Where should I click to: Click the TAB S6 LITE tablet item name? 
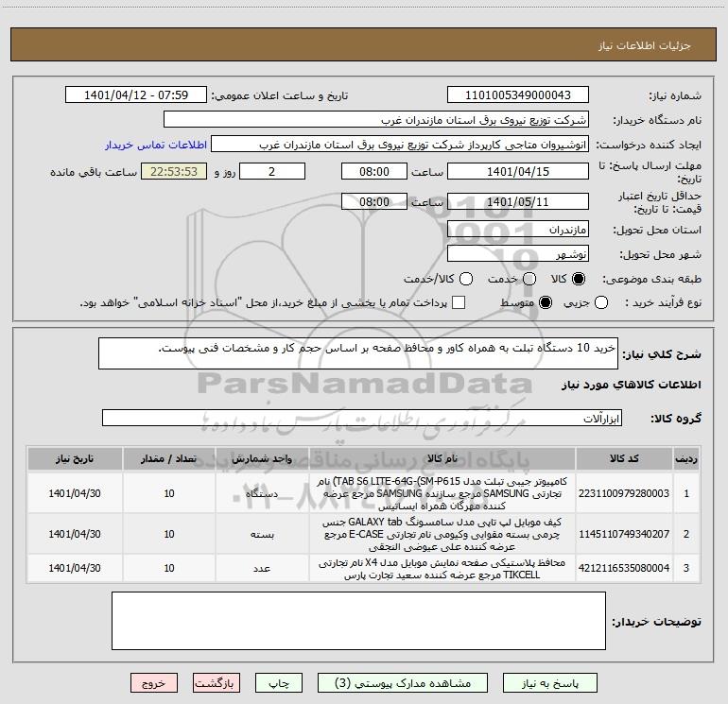[x=442, y=493]
